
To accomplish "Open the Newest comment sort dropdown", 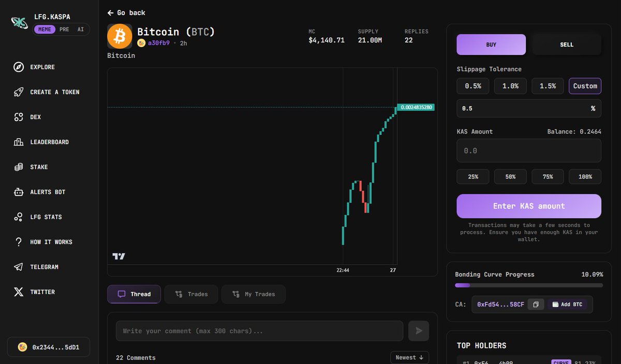I will 409,357.
